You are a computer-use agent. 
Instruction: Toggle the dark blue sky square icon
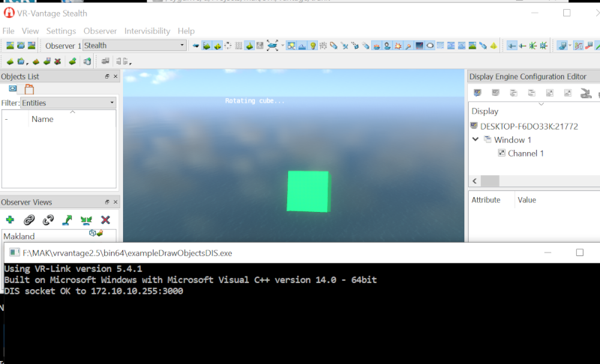tap(419, 46)
